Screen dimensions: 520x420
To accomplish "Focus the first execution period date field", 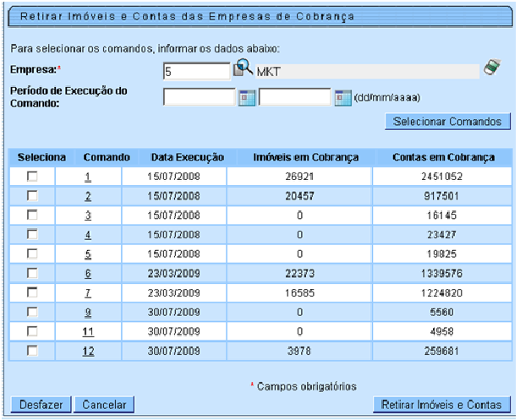I will (199, 97).
